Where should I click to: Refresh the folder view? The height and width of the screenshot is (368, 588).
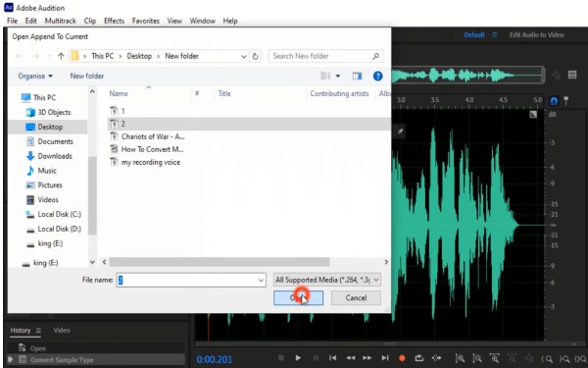256,56
